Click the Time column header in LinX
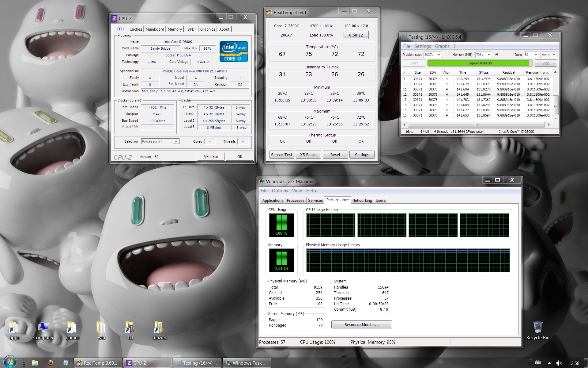This screenshot has width=588, height=368. coord(462,72)
